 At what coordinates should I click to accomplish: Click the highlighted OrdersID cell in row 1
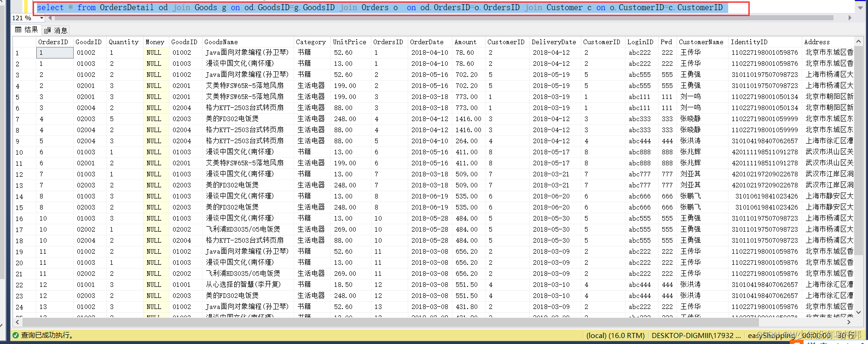coord(55,53)
